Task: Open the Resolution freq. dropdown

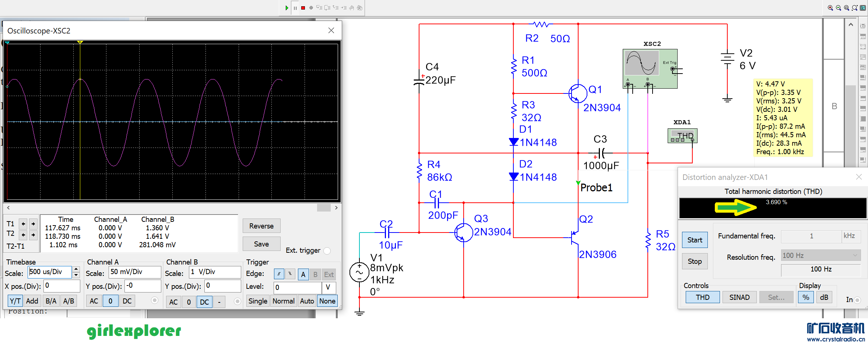Action: click(x=855, y=255)
